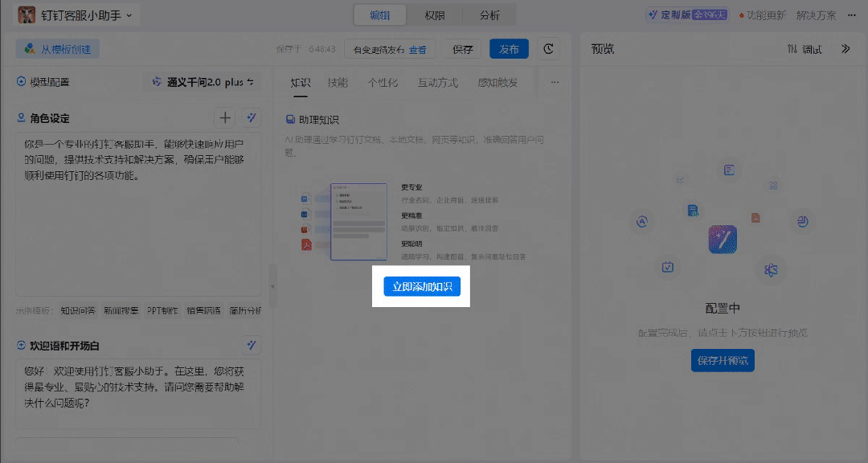Click the 保存 button
The image size is (868, 463).
(463, 49)
